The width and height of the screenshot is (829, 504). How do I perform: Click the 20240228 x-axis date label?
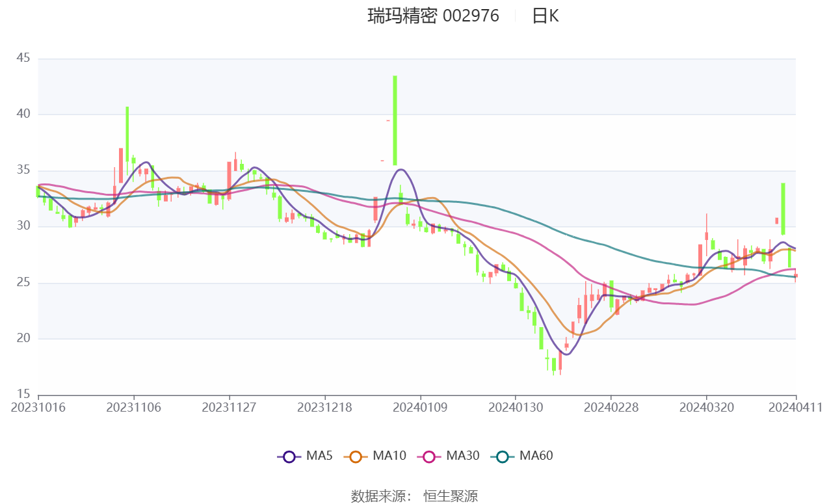coord(611,407)
